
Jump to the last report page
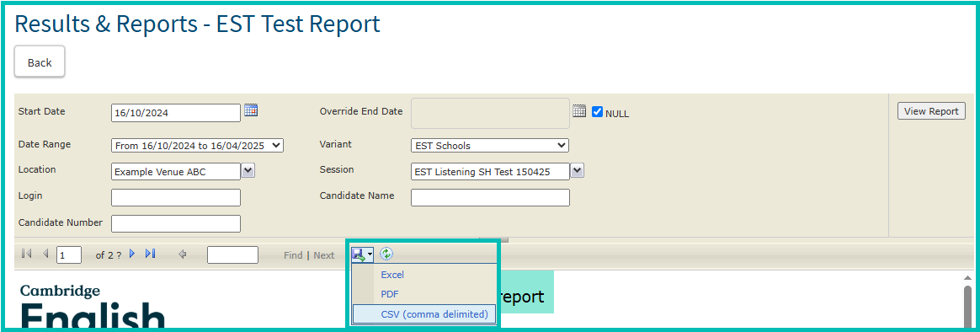[x=150, y=254]
